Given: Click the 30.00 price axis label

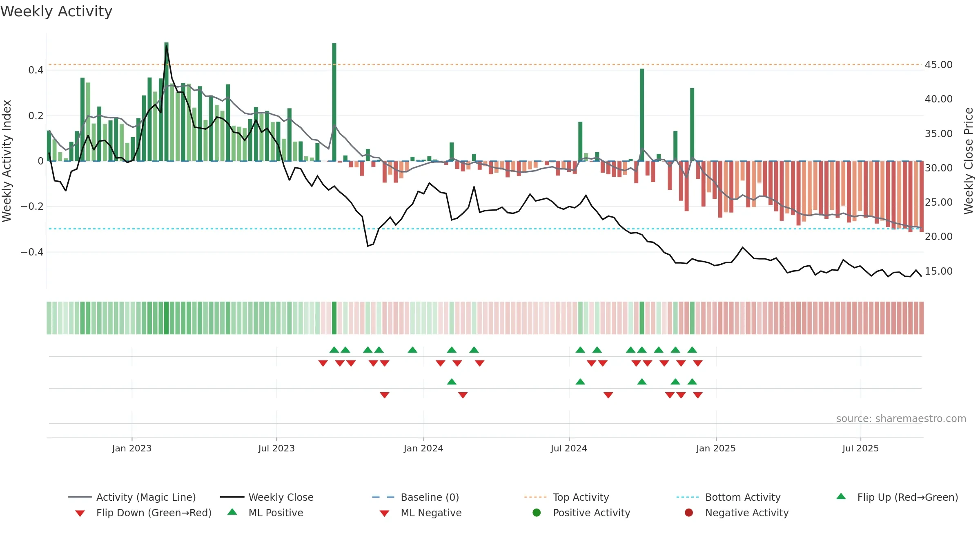Looking at the screenshot, I should pyautogui.click(x=939, y=168).
